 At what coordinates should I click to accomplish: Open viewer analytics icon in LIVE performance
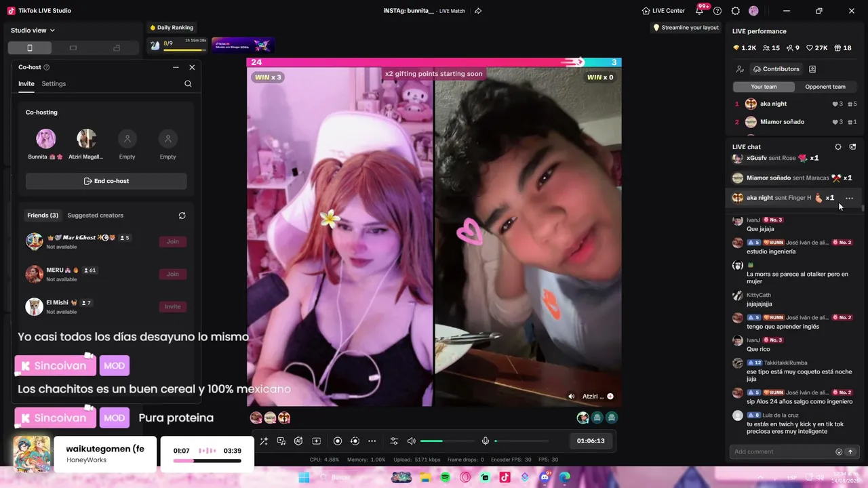point(740,69)
